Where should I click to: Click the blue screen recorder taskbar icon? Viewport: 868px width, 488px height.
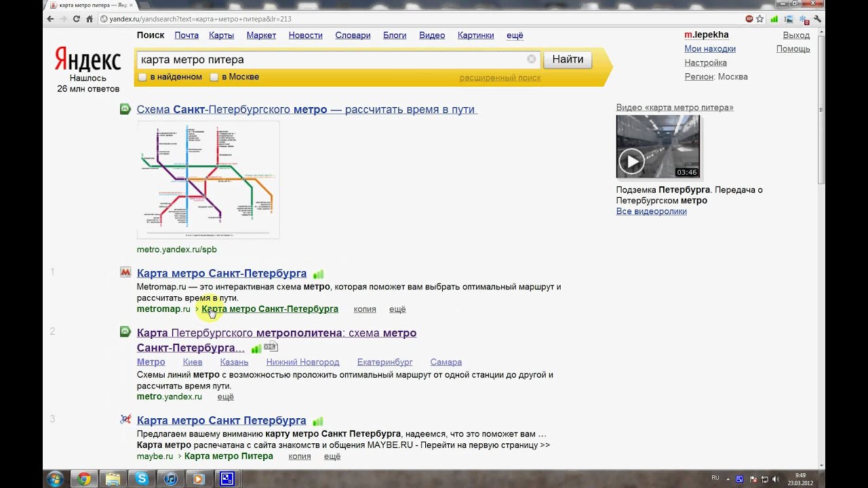(x=227, y=479)
